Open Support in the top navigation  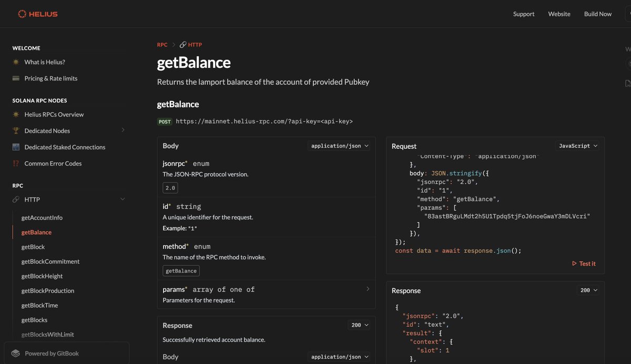(524, 14)
